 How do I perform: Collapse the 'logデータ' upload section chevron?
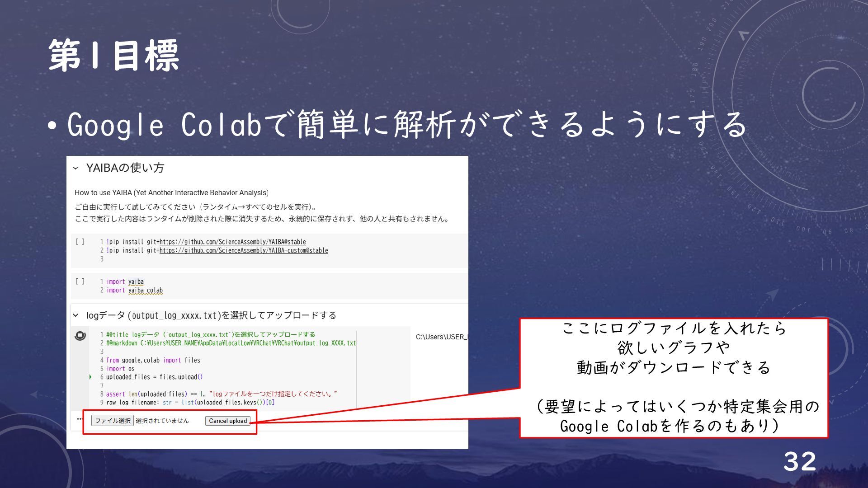(x=75, y=315)
